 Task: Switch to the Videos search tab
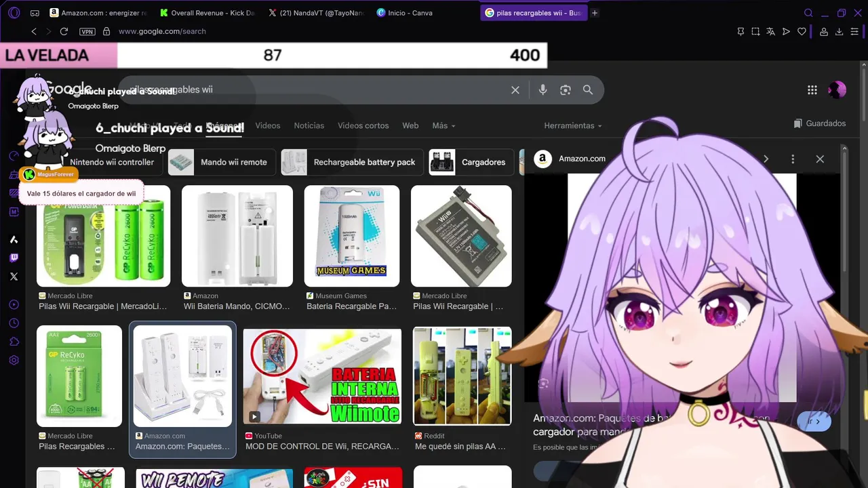coord(268,125)
